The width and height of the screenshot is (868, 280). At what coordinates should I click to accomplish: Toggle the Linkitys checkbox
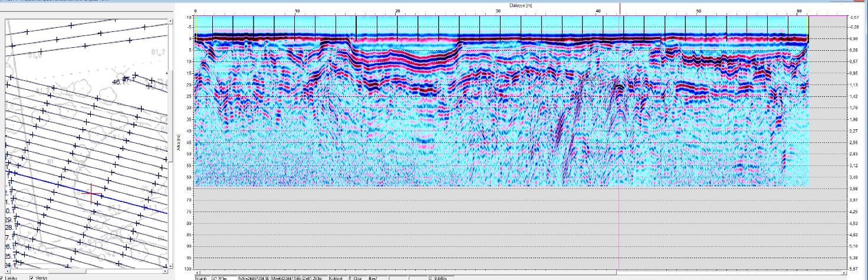tap(2, 278)
